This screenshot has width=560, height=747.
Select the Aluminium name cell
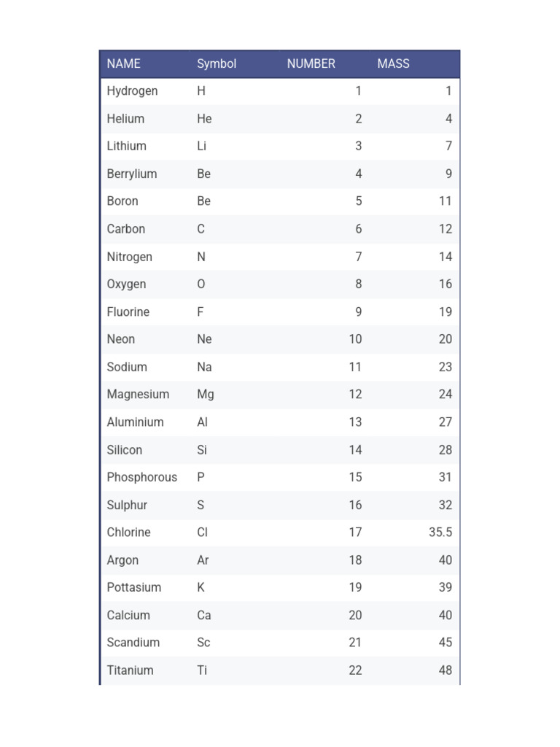pos(135,422)
